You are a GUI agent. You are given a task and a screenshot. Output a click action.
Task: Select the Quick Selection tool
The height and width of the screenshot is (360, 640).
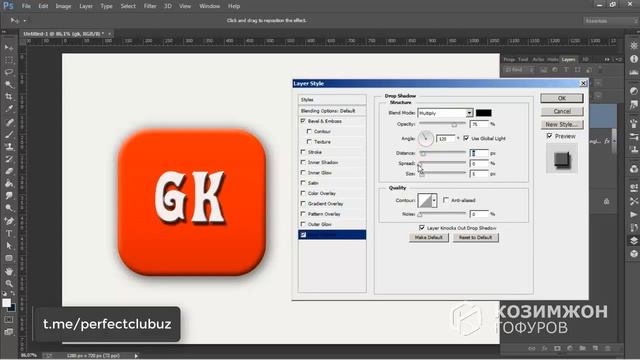(9, 84)
